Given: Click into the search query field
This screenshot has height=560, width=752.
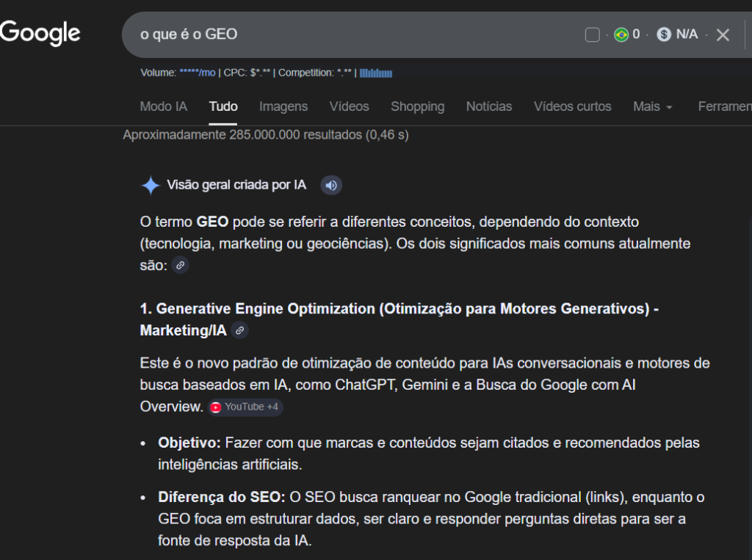Looking at the screenshot, I should pyautogui.click(x=352, y=34).
